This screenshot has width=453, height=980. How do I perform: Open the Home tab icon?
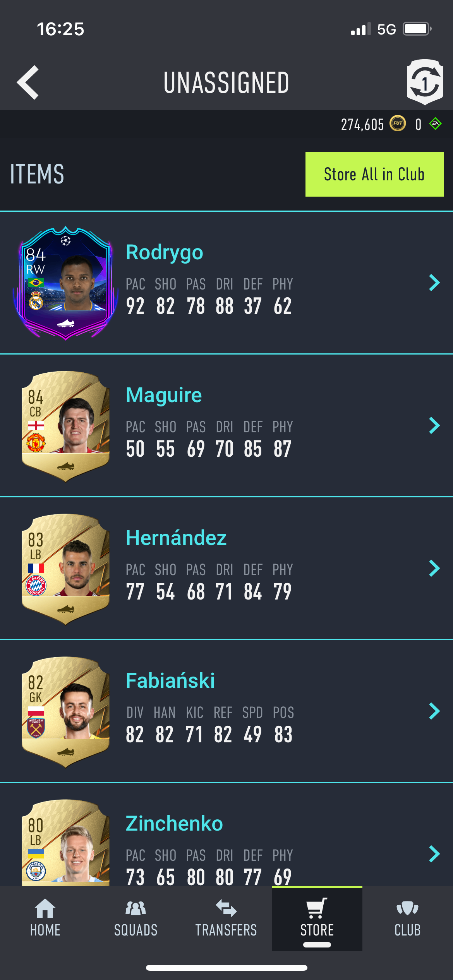(x=45, y=908)
